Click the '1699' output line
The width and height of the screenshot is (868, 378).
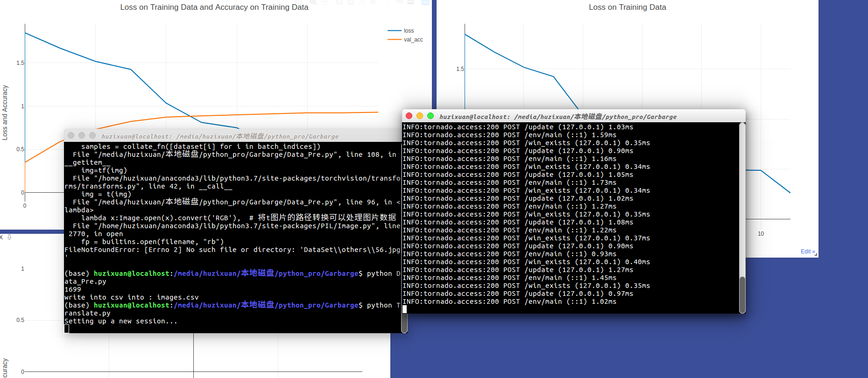click(x=73, y=289)
